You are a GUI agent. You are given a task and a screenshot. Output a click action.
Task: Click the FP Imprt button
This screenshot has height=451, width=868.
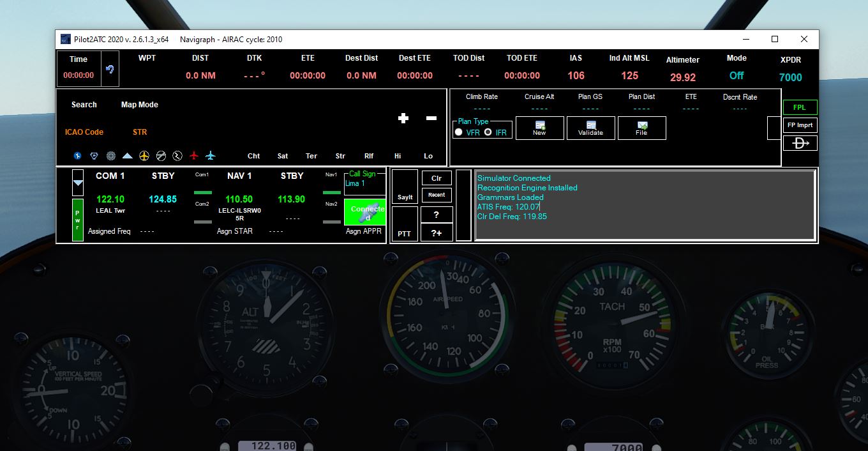point(800,125)
